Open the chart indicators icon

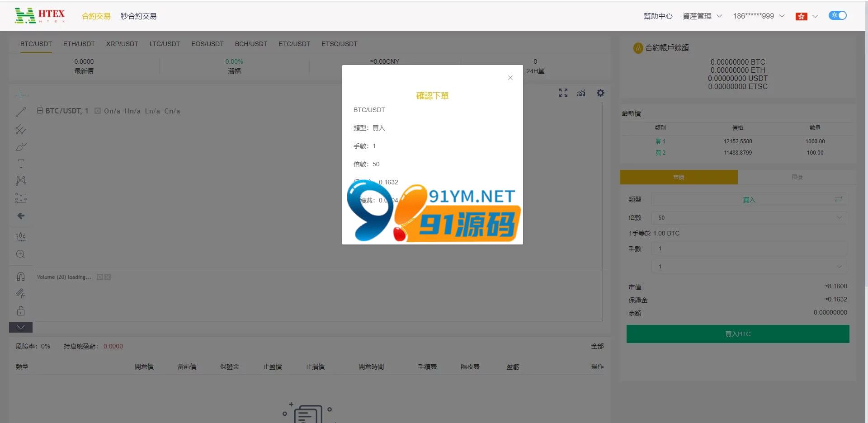pos(581,93)
